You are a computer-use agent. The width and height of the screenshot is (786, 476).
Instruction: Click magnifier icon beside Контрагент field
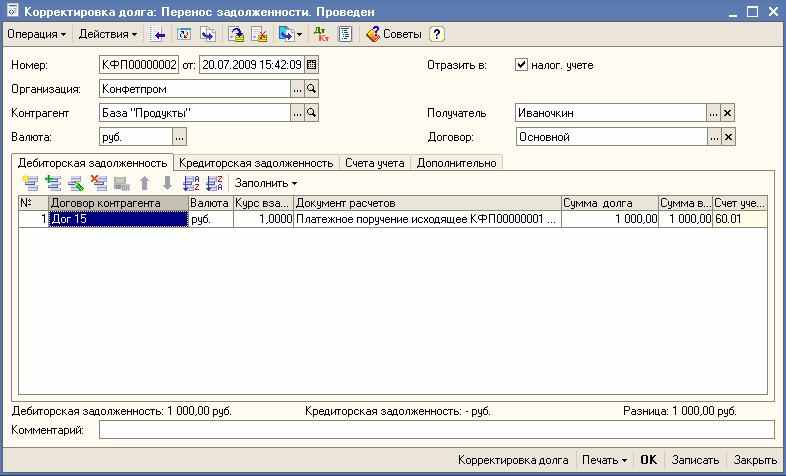(311, 113)
